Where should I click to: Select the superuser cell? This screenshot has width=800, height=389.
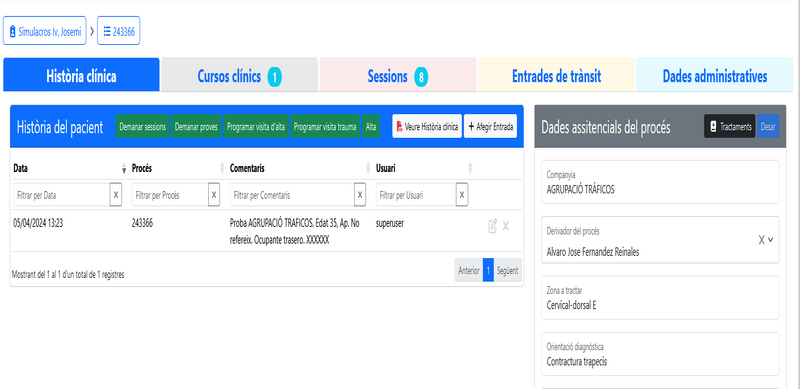(390, 223)
